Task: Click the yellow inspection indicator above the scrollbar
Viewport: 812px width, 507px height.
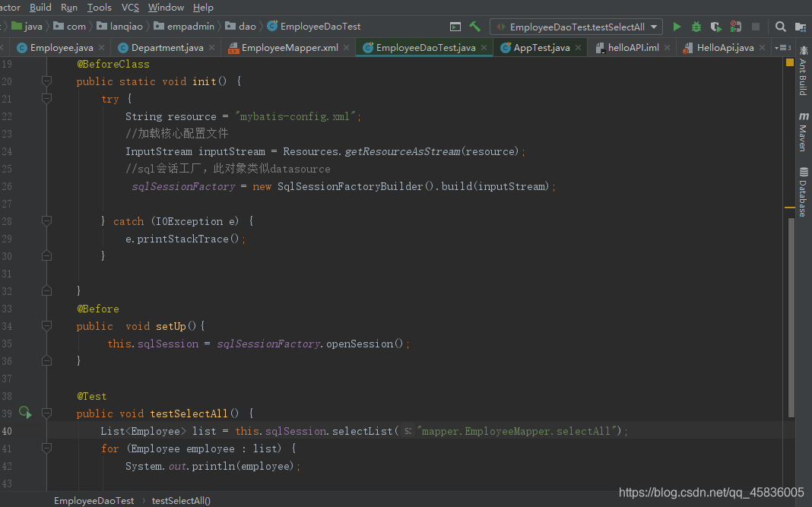Action: [790, 62]
